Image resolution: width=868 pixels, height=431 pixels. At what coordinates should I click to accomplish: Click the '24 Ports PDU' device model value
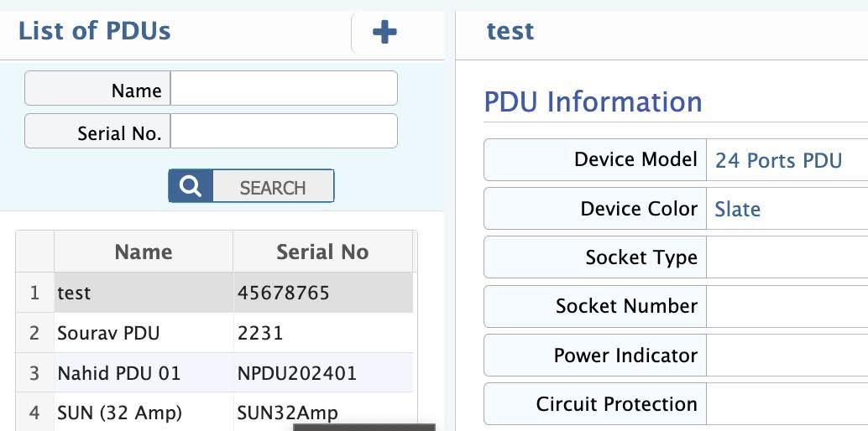tap(778, 160)
